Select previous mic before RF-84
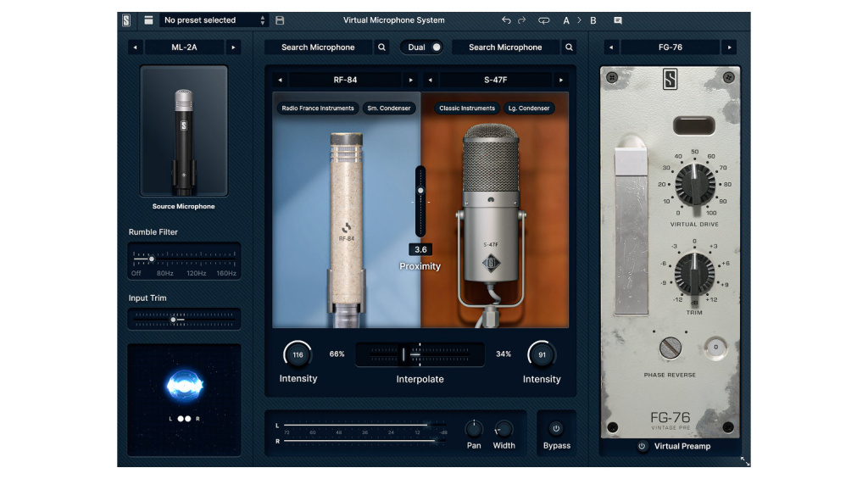This screenshot has width=868, height=479. (x=280, y=80)
